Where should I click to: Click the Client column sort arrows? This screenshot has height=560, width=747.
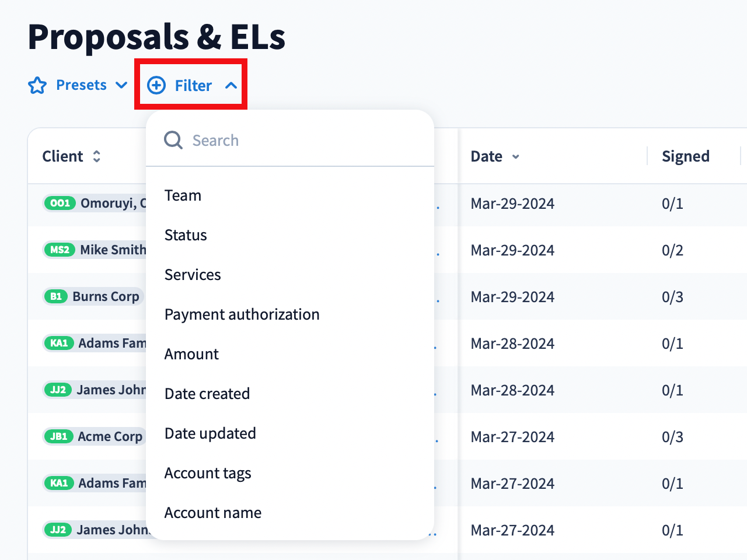tap(97, 156)
